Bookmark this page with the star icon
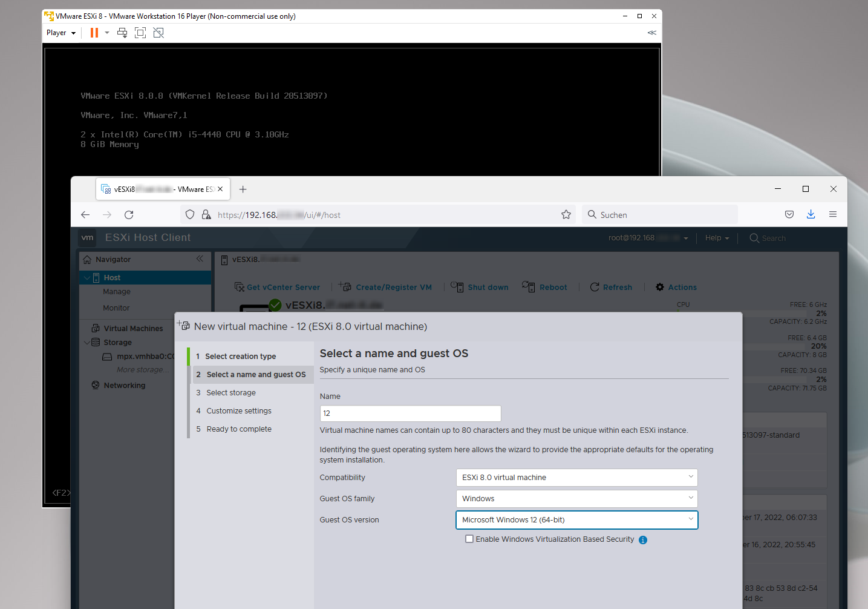Screen dimensions: 868x609 pyautogui.click(x=566, y=215)
